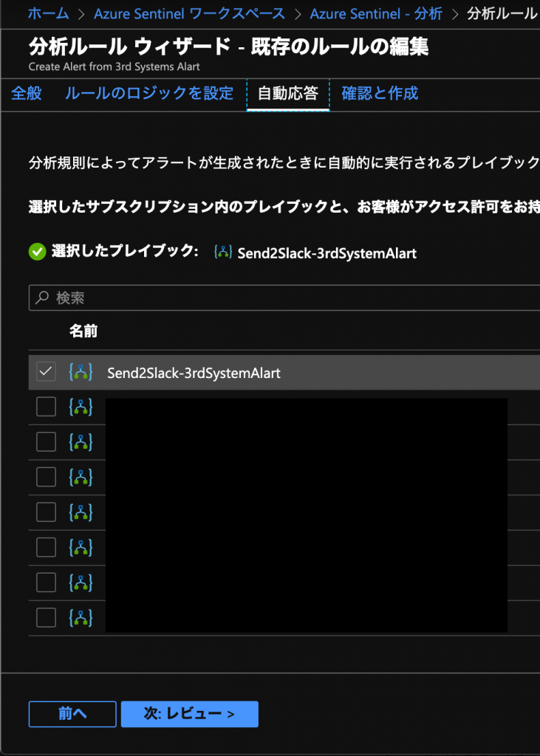The width and height of the screenshot is (540, 756).
Task: Click the playbook icon in the last list row
Action: point(81,618)
